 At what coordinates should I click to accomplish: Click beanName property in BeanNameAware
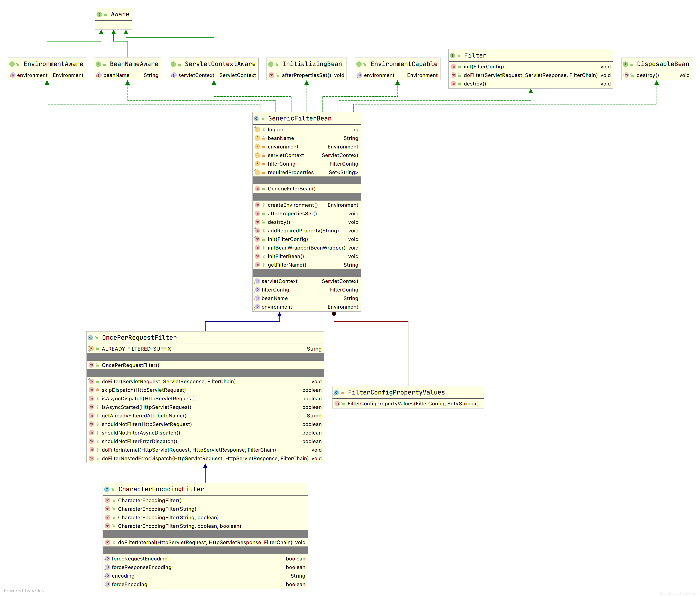128,75
